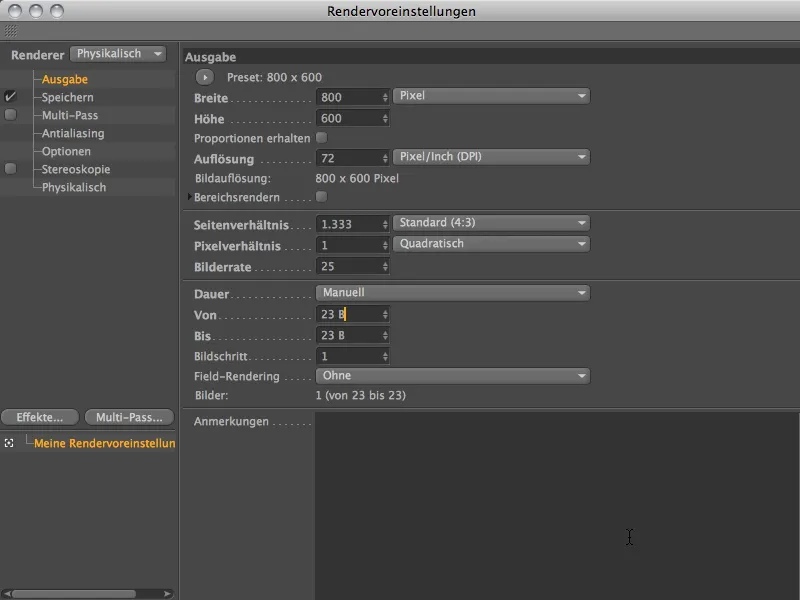Screen dimensions: 800x600
Task: Click the Höhe stepper arrows
Action: (x=385, y=119)
